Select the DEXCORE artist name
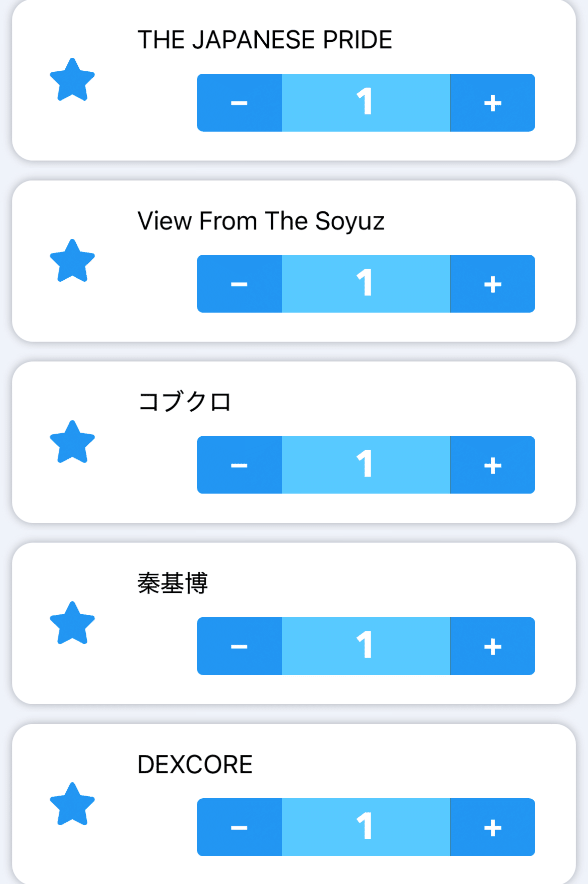Screen dimensions: 588x884 [x=195, y=764]
